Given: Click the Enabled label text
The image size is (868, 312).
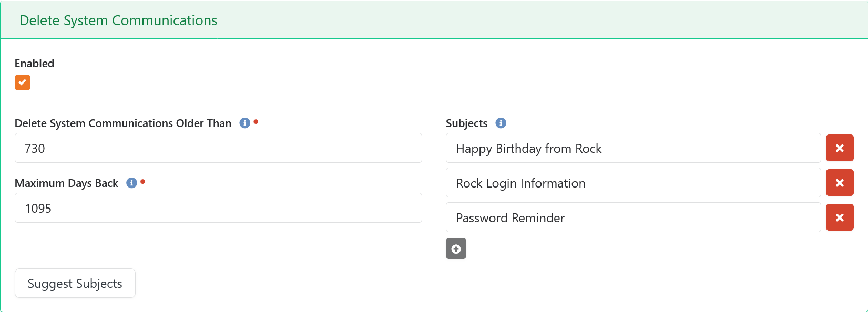Looking at the screenshot, I should [x=34, y=64].
